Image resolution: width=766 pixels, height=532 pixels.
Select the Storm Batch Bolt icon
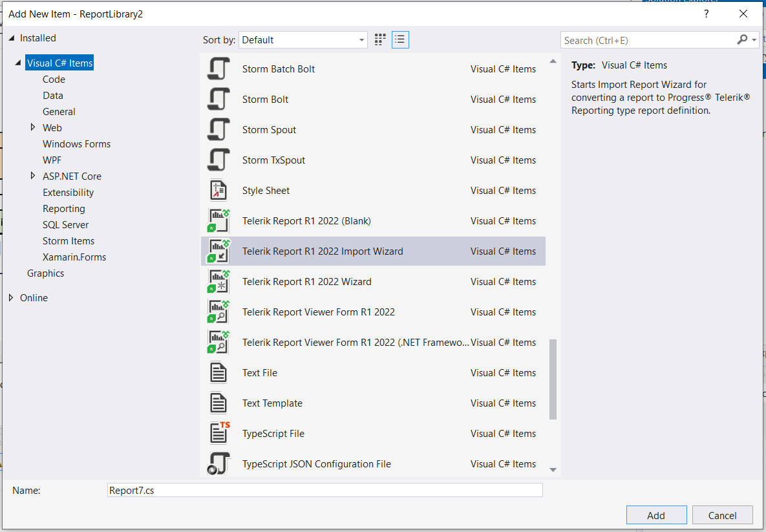pyautogui.click(x=218, y=69)
